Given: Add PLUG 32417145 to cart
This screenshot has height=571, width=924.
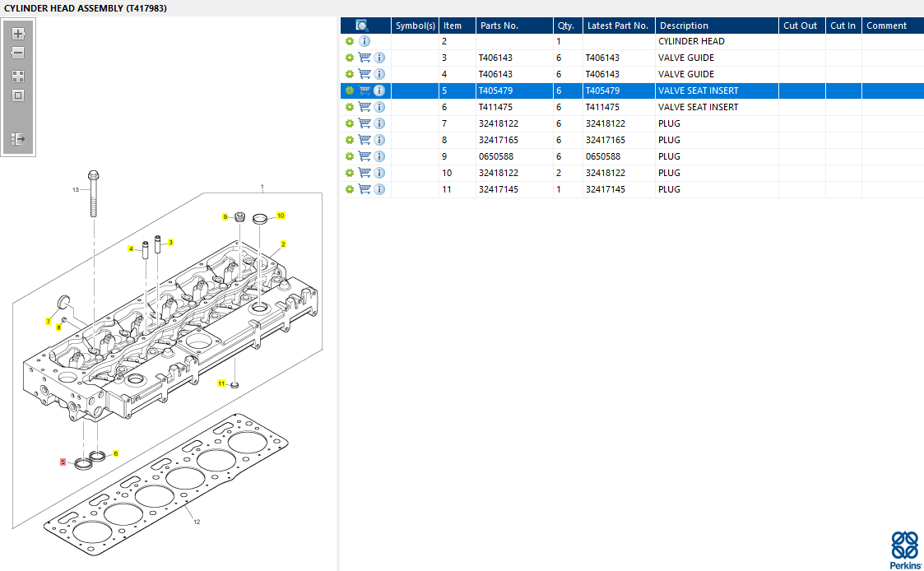Looking at the screenshot, I should pyautogui.click(x=364, y=190).
